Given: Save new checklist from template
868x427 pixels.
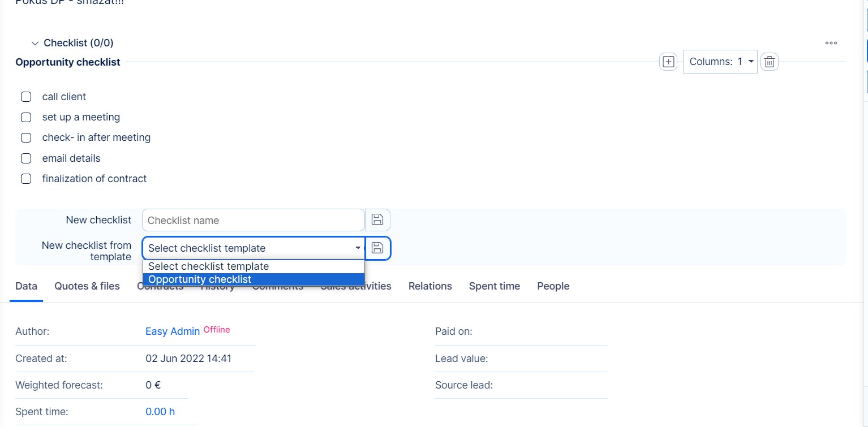Looking at the screenshot, I should [x=377, y=248].
